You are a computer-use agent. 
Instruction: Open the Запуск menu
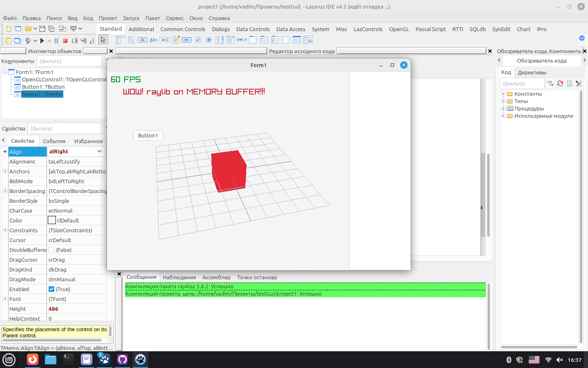coord(131,18)
